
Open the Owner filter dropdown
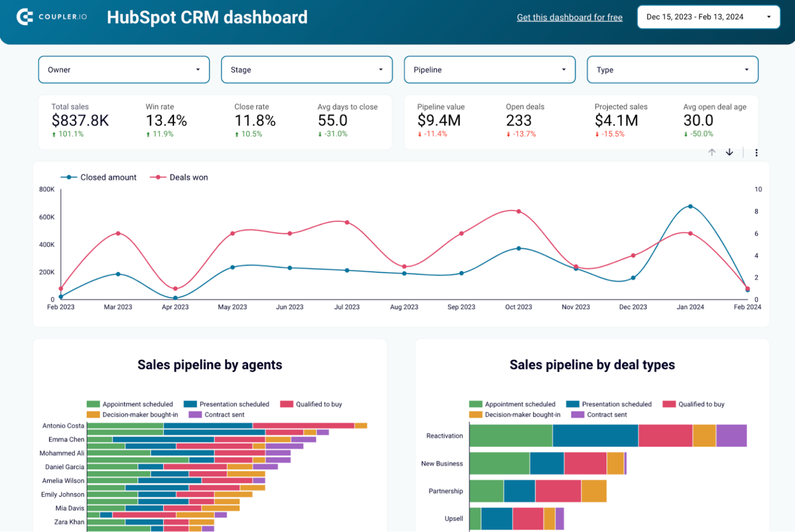click(x=123, y=69)
